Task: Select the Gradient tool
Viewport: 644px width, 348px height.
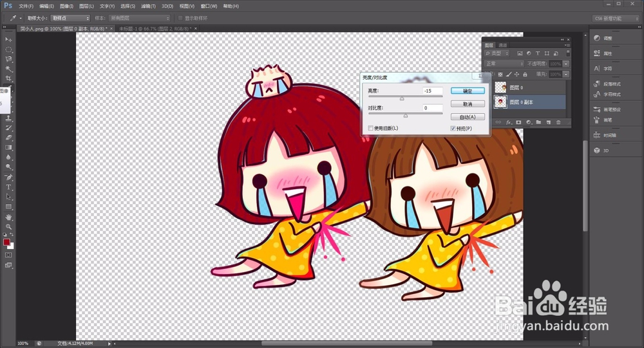Action: [x=8, y=147]
